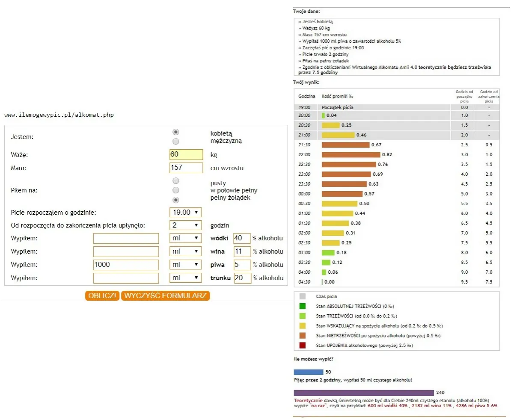Expand the drinking duration dropdown showing 2
The width and height of the screenshot is (514, 420).
185,225
